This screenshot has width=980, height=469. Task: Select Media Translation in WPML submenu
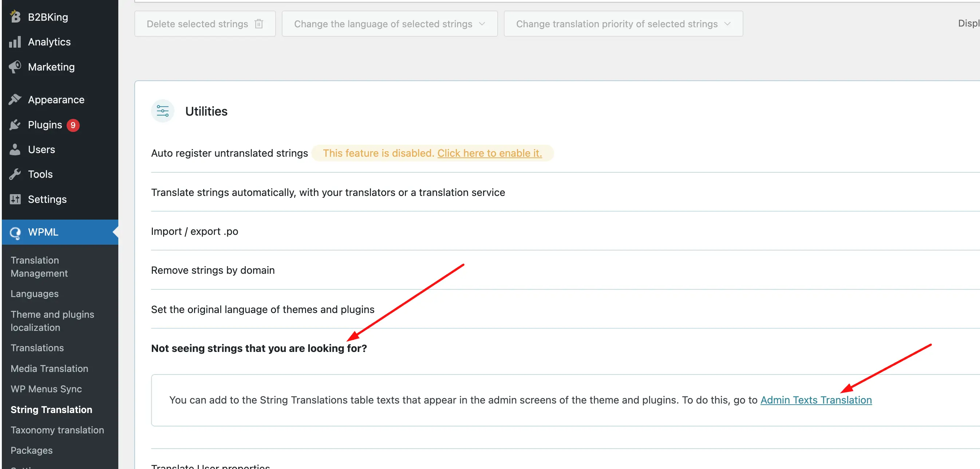(50, 368)
